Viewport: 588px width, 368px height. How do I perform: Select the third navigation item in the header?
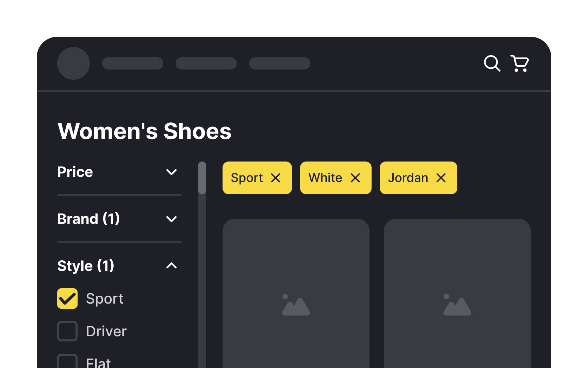click(279, 63)
